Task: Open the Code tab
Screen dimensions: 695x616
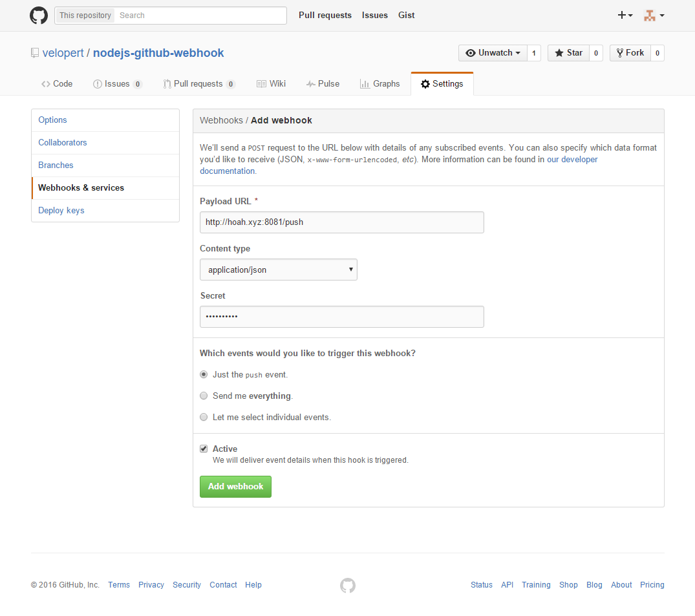Action: tap(57, 84)
